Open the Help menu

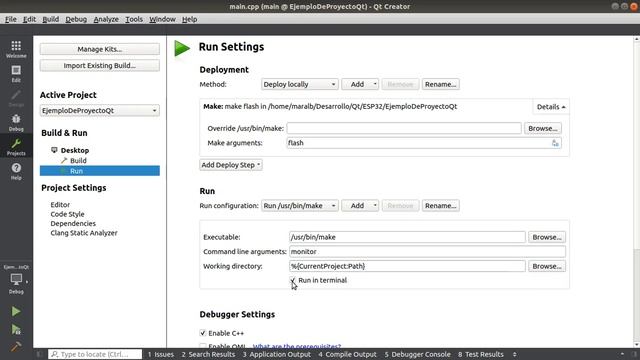pos(189,19)
